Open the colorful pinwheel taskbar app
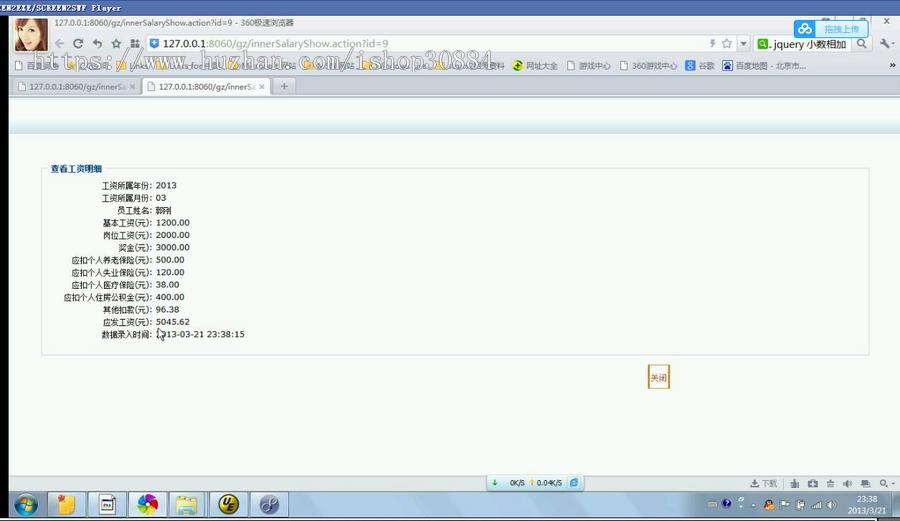Image resolution: width=900 pixels, height=521 pixels. coord(148,505)
